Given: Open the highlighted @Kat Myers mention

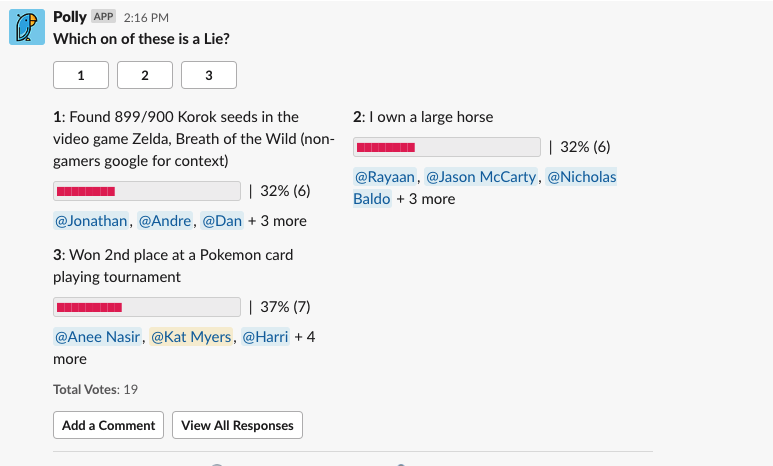Looking at the screenshot, I should pos(191,337).
